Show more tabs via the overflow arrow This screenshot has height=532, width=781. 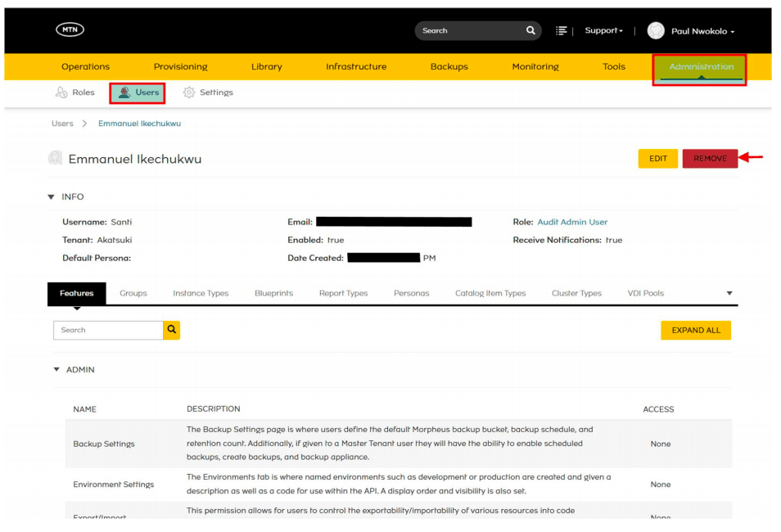point(729,293)
